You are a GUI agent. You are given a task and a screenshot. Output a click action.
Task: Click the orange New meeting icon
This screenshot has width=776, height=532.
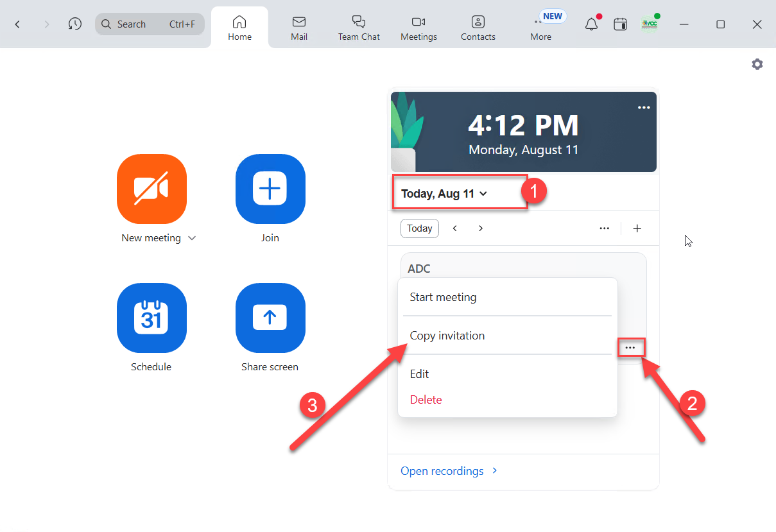click(x=151, y=189)
